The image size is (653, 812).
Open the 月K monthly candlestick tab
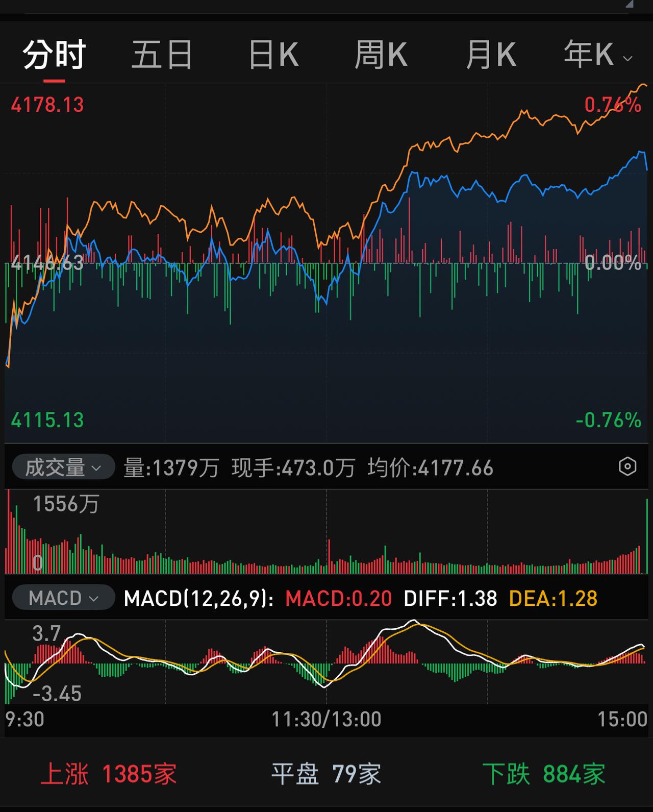491,55
